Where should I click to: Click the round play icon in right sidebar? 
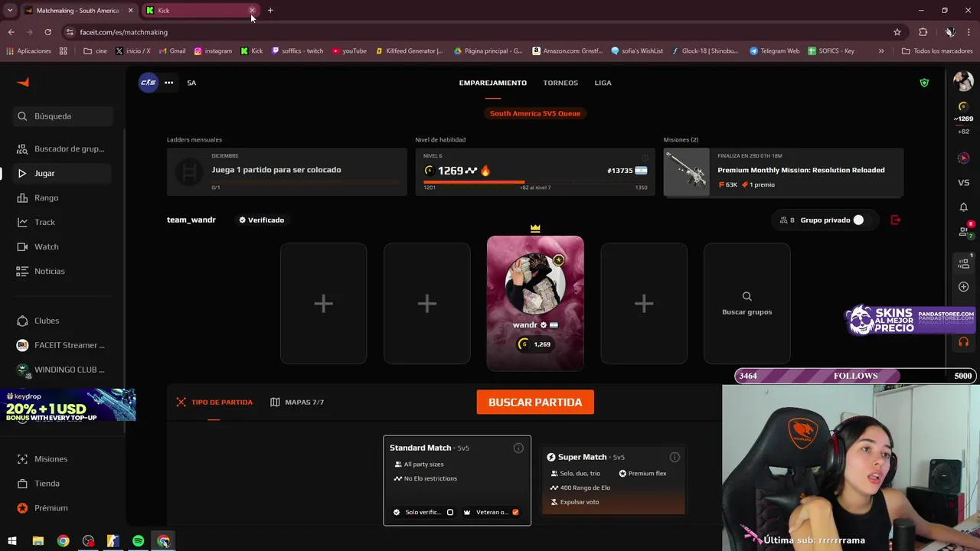[963, 158]
